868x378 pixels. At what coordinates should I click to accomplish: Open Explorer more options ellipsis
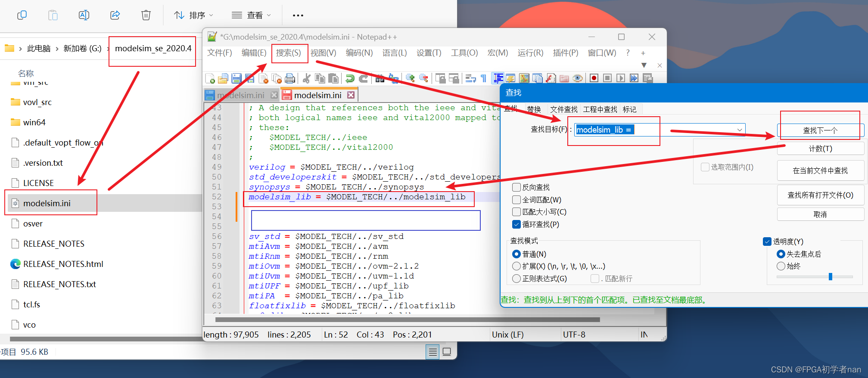coord(298,15)
